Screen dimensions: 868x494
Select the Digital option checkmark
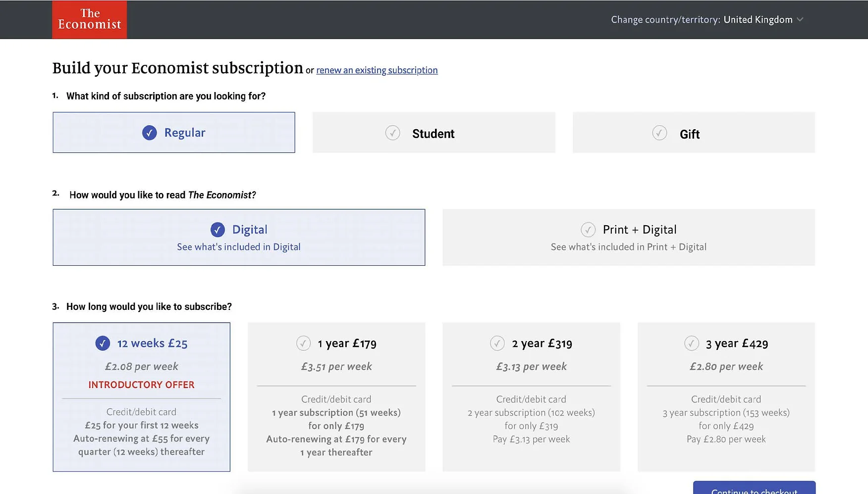point(217,230)
